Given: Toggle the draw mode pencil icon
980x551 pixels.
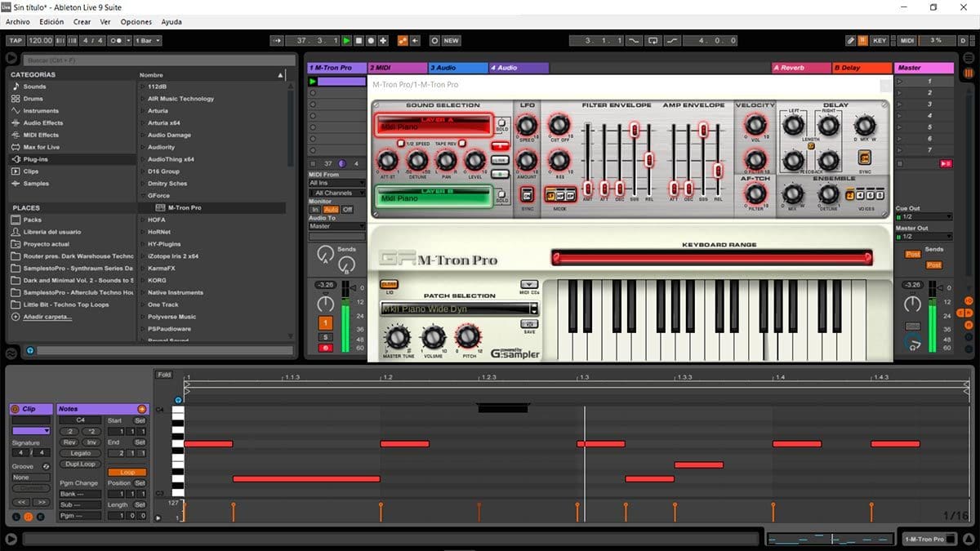Looking at the screenshot, I should coord(850,40).
